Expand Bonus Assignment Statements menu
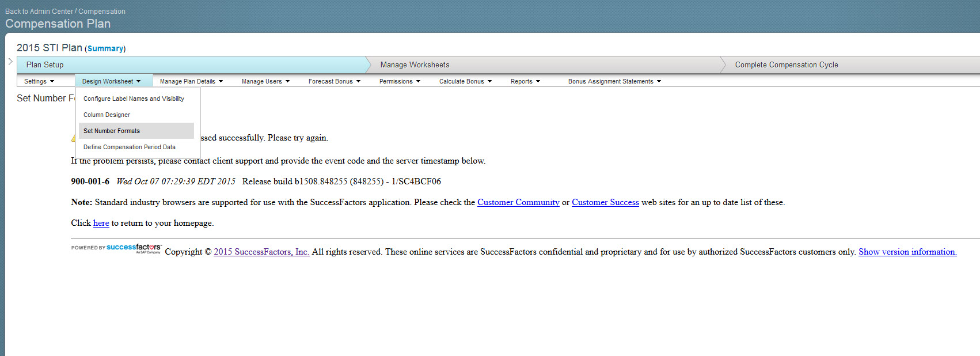The height and width of the screenshot is (356, 980). (x=614, y=81)
